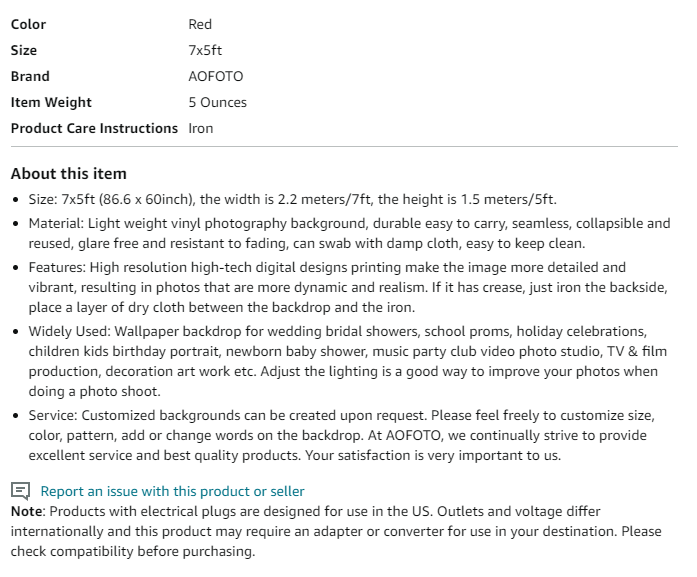Click the bold Note label about electrical plugs

pyautogui.click(x=27, y=511)
